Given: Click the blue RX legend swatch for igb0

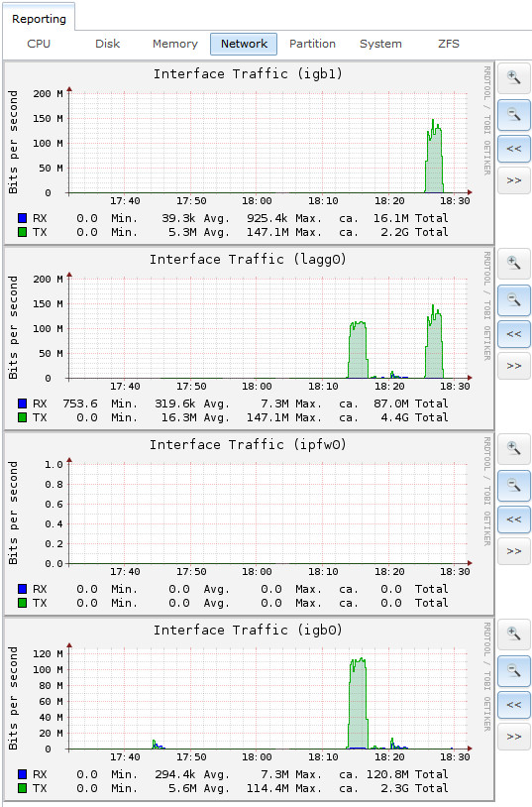Looking at the screenshot, I should (22, 774).
